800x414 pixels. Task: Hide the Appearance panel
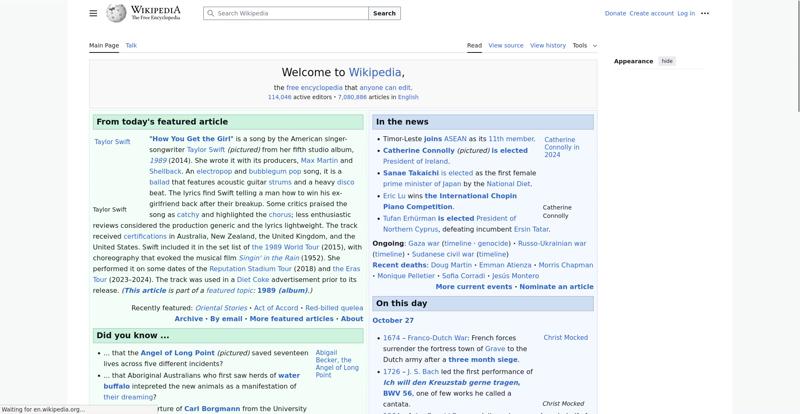pos(667,61)
